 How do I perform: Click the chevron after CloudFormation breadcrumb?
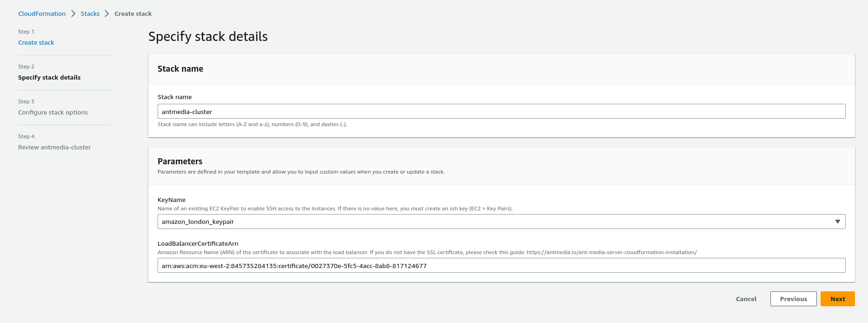(x=73, y=13)
